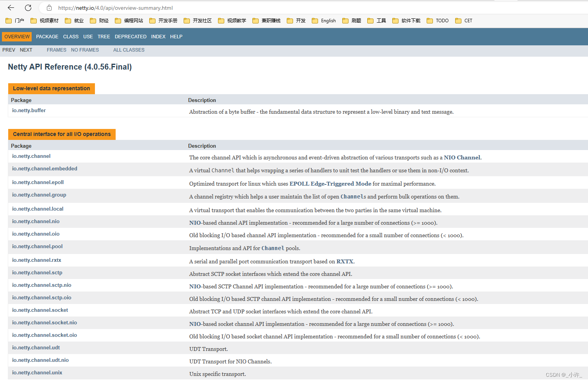Open the io.netty.buffer package
This screenshot has height=381, width=588.
(29, 110)
